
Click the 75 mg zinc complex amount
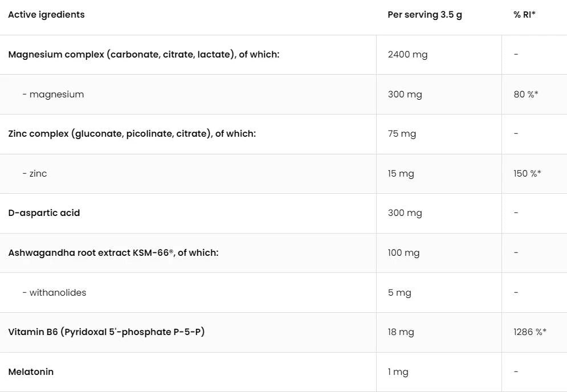402,134
